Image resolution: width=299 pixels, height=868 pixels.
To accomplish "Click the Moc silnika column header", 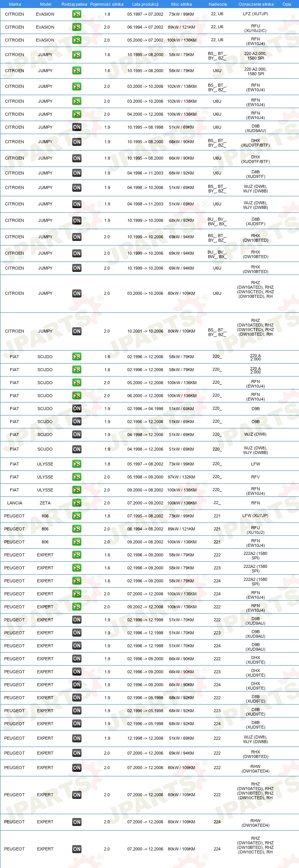I will coord(182,4).
